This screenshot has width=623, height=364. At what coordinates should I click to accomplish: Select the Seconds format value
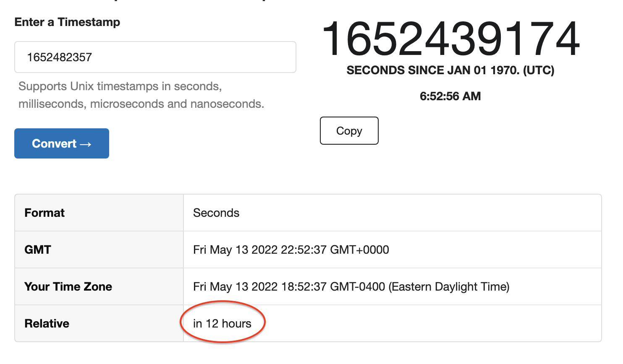216,213
